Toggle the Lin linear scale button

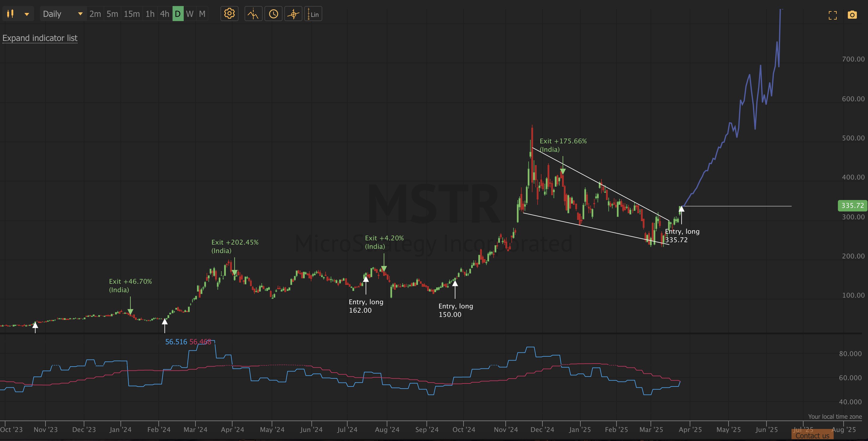click(x=313, y=14)
